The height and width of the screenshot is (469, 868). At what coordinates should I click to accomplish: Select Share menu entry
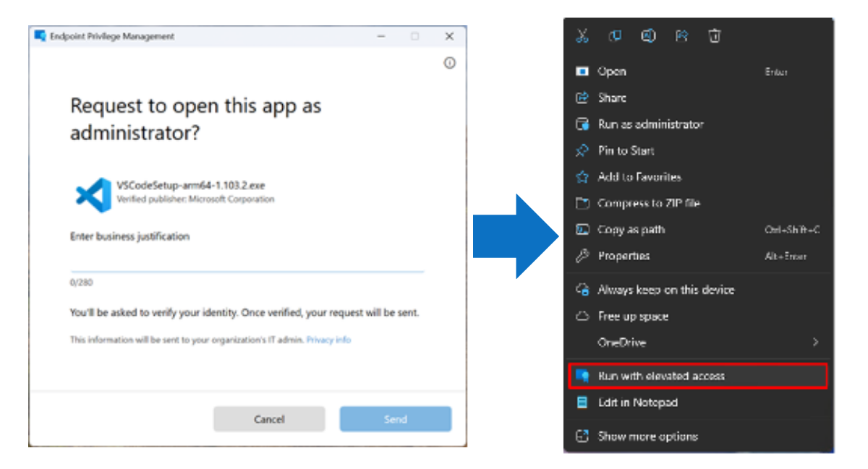(698, 98)
